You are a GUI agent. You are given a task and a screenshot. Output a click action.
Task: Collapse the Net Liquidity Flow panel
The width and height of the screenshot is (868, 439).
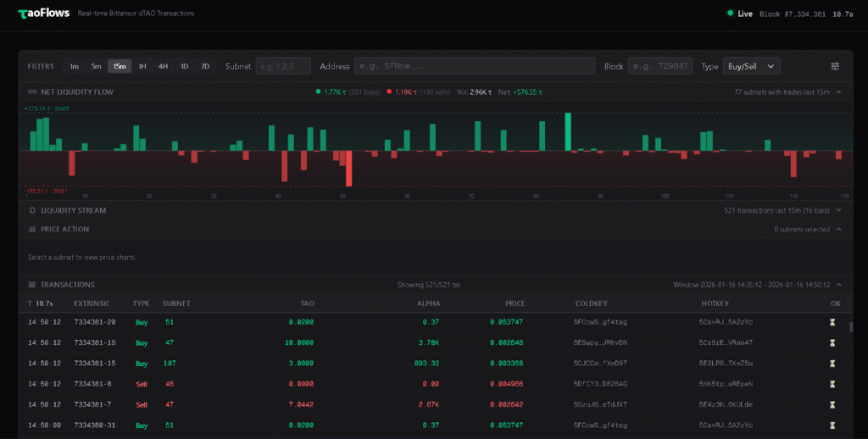(838, 92)
